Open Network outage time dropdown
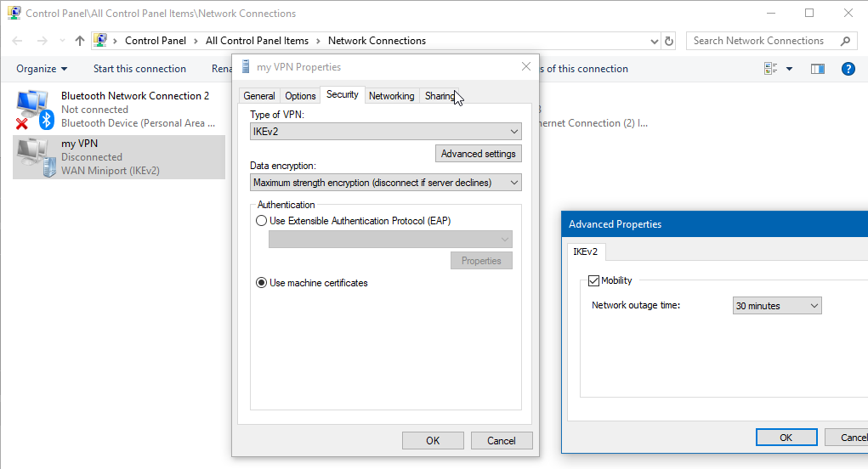The image size is (868, 469). click(x=777, y=306)
